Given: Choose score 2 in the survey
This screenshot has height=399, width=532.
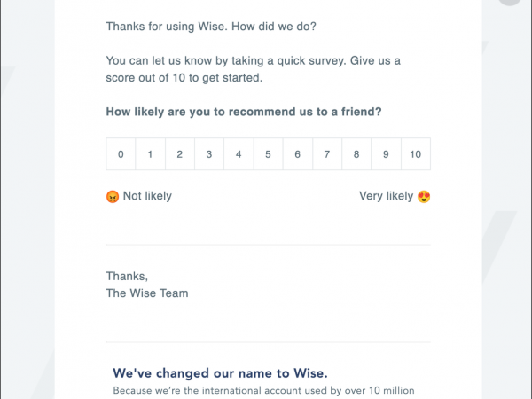Looking at the screenshot, I should tap(179, 154).
